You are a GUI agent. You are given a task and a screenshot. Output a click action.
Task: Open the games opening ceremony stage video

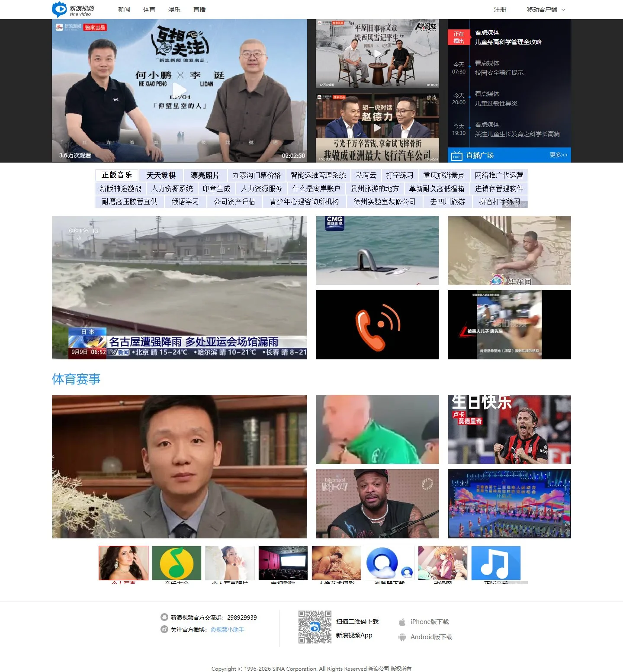[509, 504]
